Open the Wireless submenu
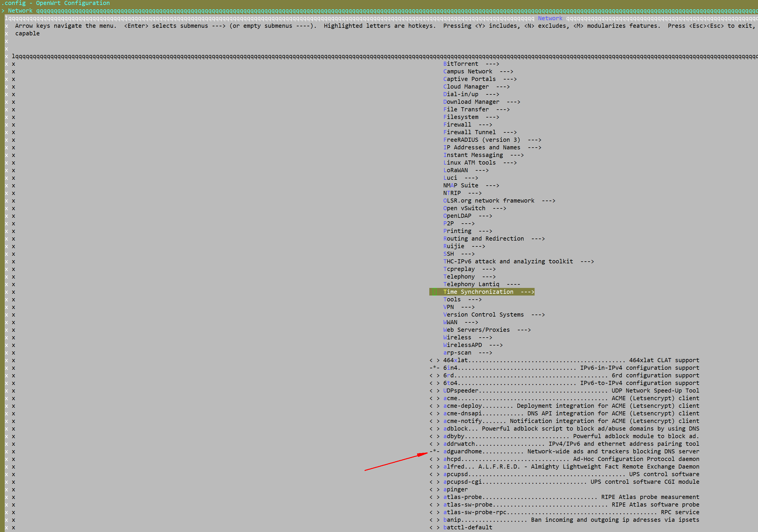This screenshot has height=532, width=758. 457,337
